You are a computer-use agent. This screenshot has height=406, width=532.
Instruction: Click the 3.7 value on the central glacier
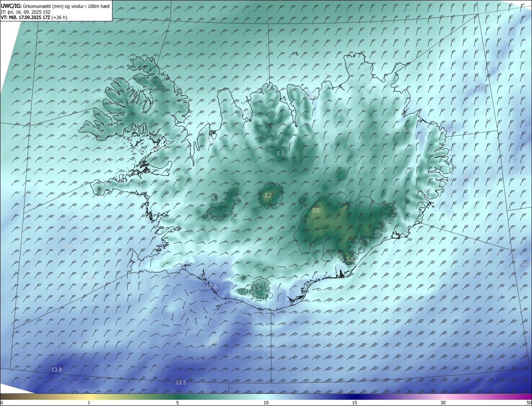268,196
